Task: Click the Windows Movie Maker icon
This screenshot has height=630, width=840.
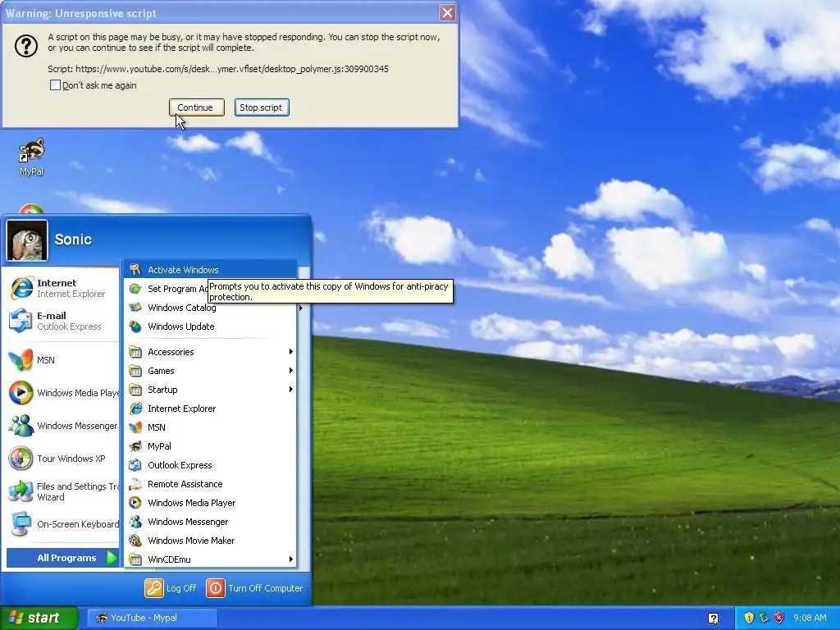Action: tap(135, 541)
